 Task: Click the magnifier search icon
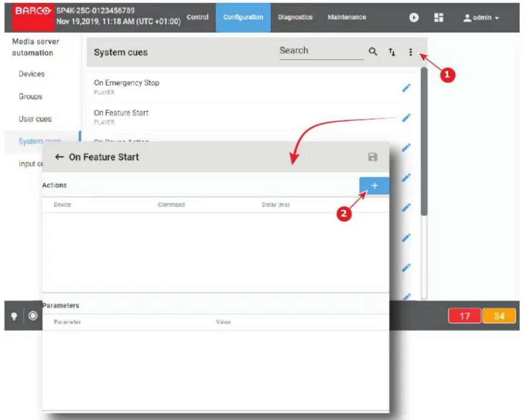(373, 51)
